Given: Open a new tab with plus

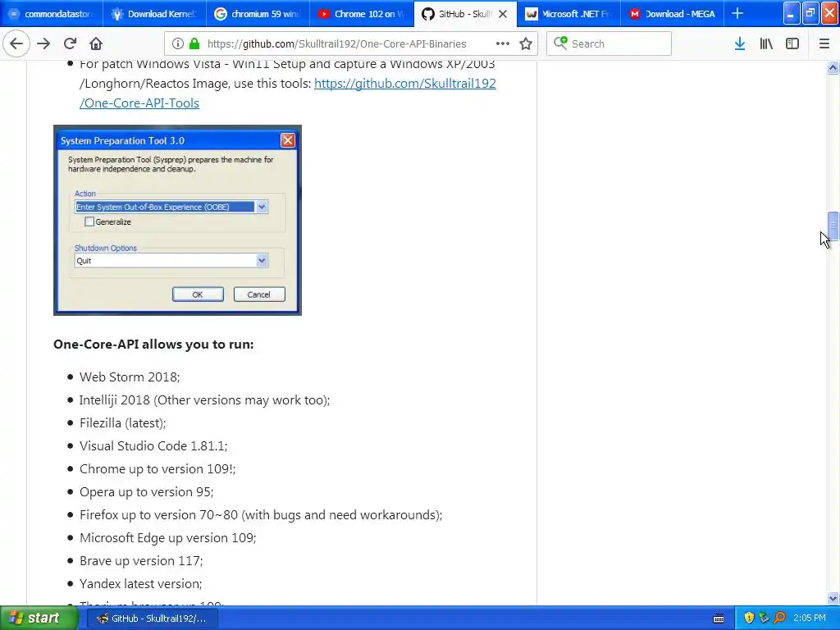Looking at the screenshot, I should (x=737, y=13).
